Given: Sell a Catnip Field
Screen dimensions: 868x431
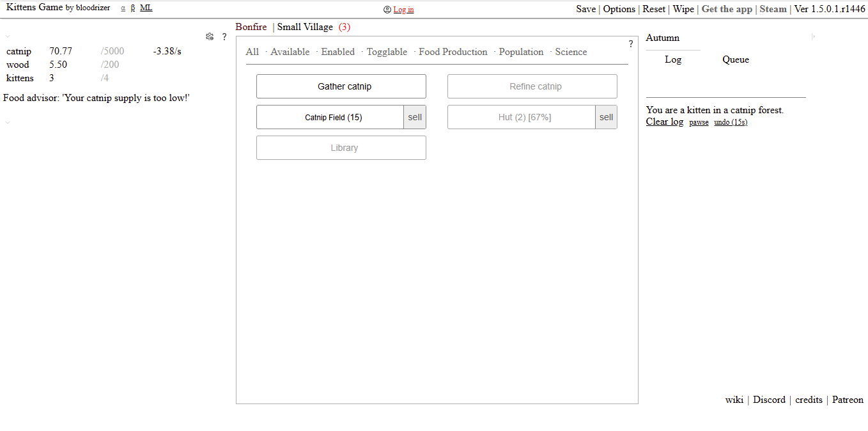Looking at the screenshot, I should (x=415, y=117).
